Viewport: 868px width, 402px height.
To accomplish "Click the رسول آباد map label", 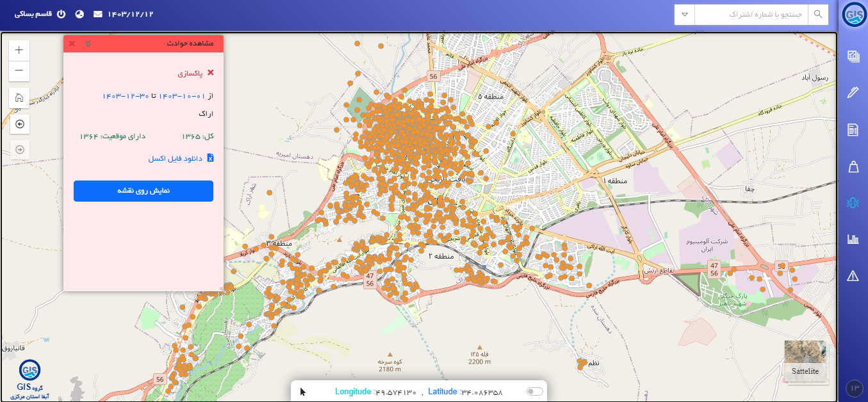I will 814,77.
